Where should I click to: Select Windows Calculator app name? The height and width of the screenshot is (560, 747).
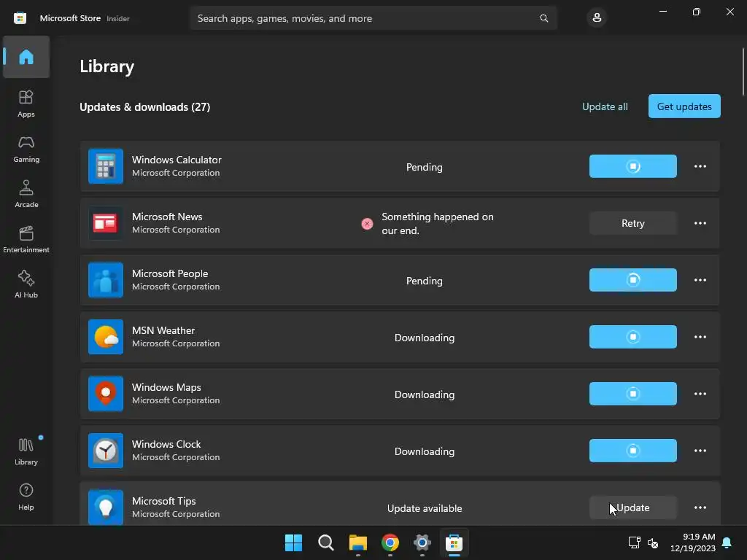coord(177,160)
